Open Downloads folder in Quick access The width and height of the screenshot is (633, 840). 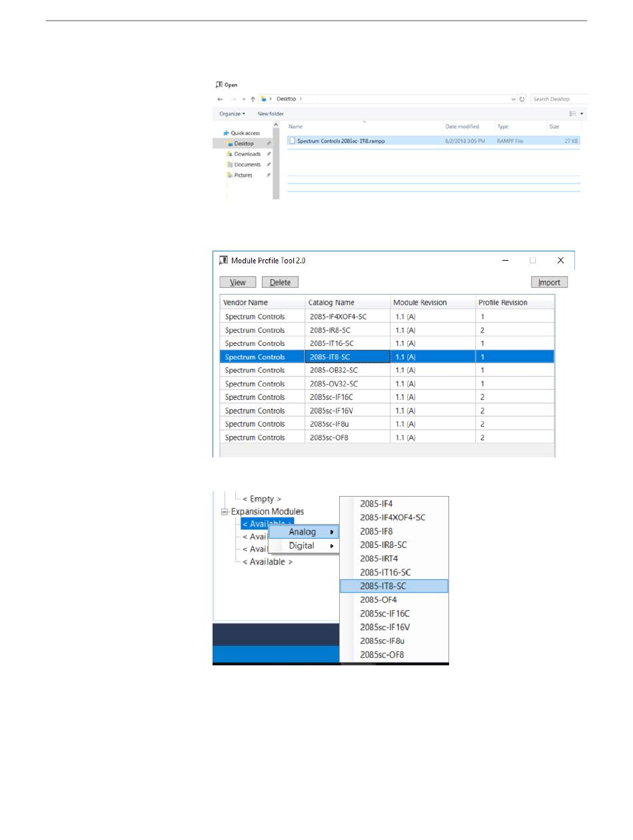[x=247, y=154]
